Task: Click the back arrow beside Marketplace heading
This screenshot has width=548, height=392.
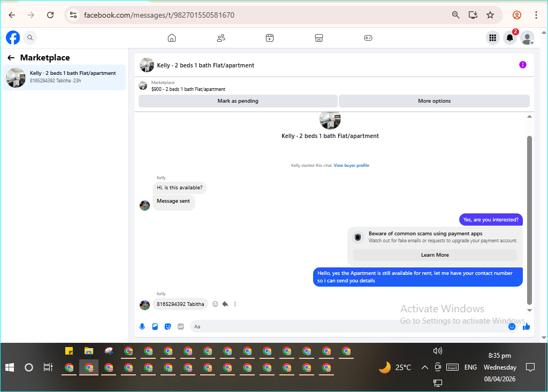Action: click(11, 58)
